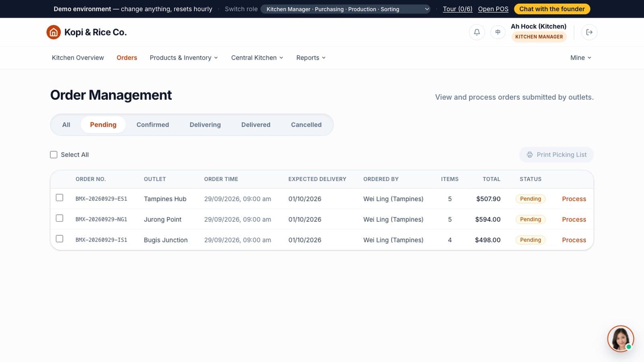
Task: Click the $594.00 total
Action: pyautogui.click(x=488, y=220)
